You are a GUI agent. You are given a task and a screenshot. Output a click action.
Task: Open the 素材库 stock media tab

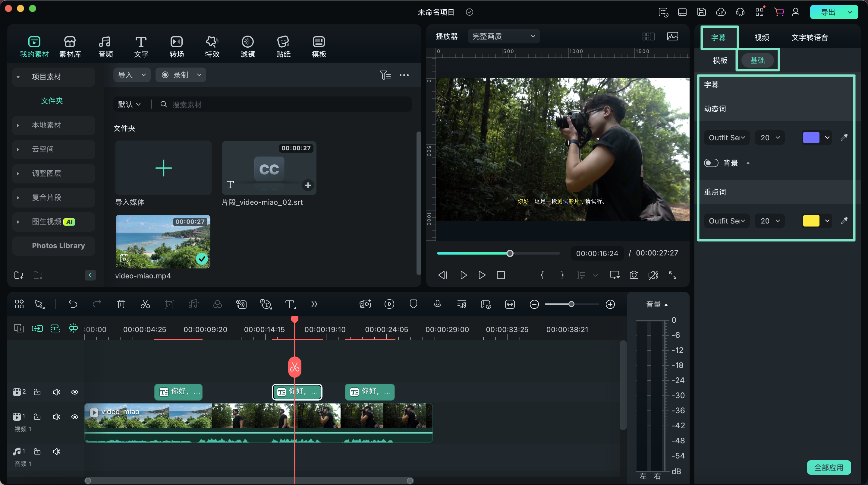[x=70, y=46]
